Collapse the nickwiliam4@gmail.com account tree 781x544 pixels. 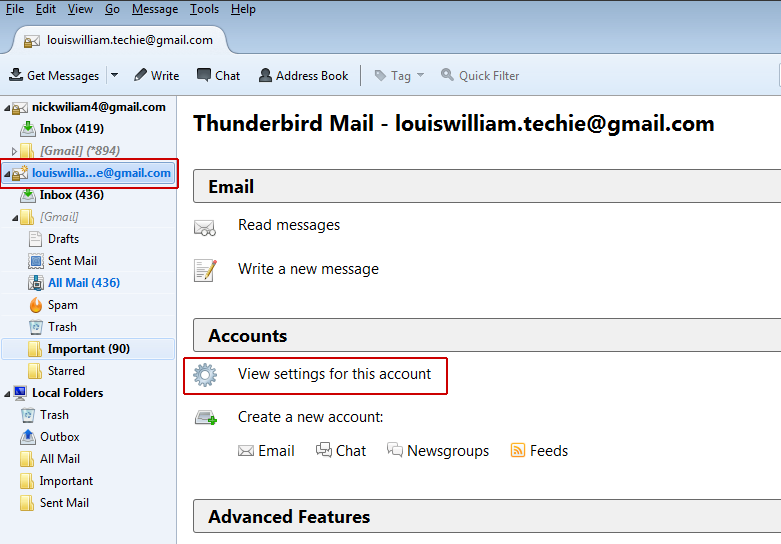point(7,108)
